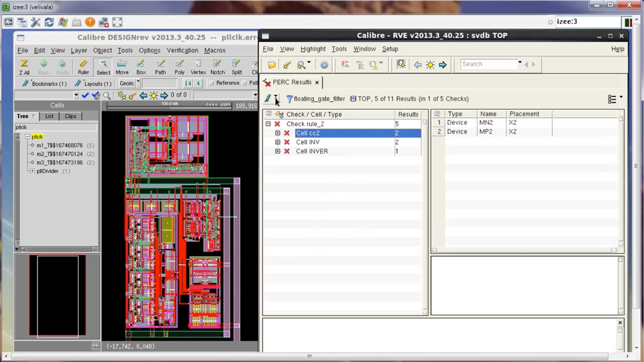Select the Split tool
This screenshot has height=362, width=644.
click(237, 67)
